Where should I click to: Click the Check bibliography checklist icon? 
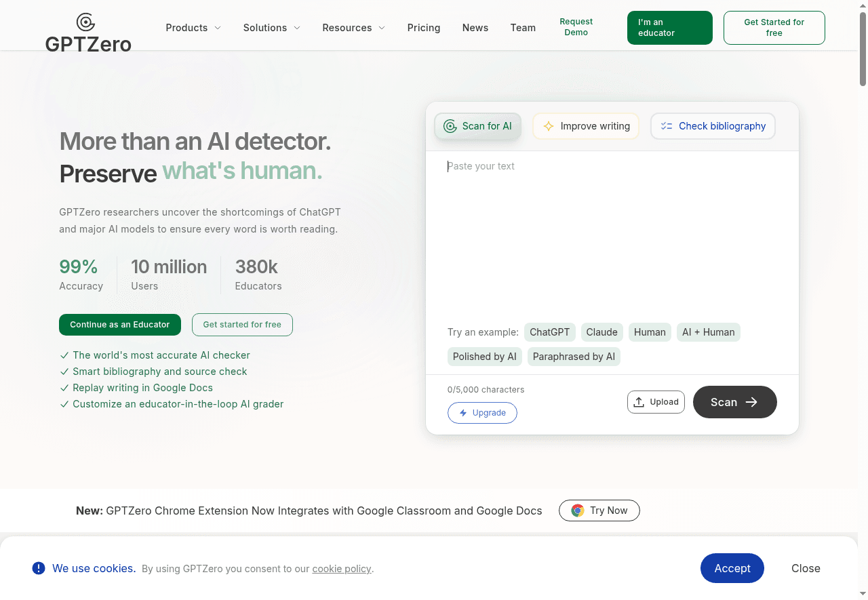tap(667, 126)
